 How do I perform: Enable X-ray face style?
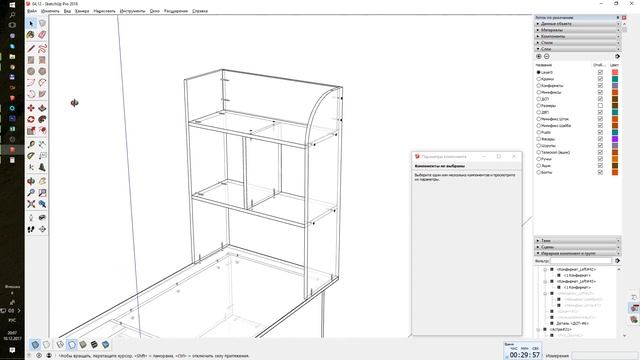click(x=35, y=345)
